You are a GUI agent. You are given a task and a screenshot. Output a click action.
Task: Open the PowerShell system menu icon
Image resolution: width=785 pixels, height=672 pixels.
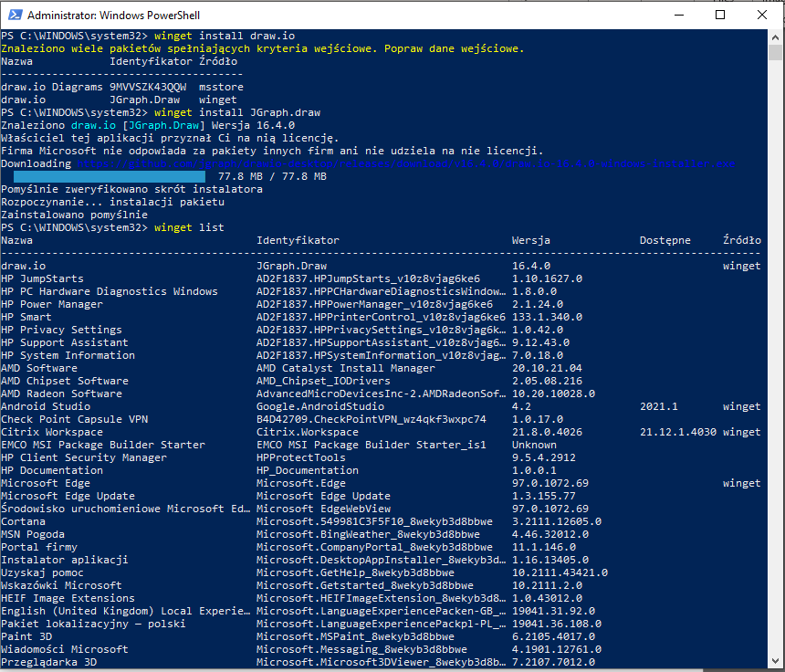pos(14,16)
